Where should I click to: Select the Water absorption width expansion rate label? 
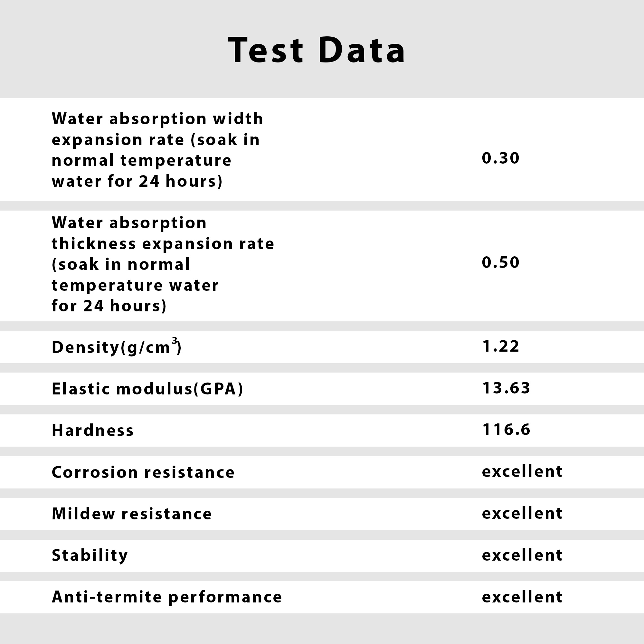click(157, 150)
